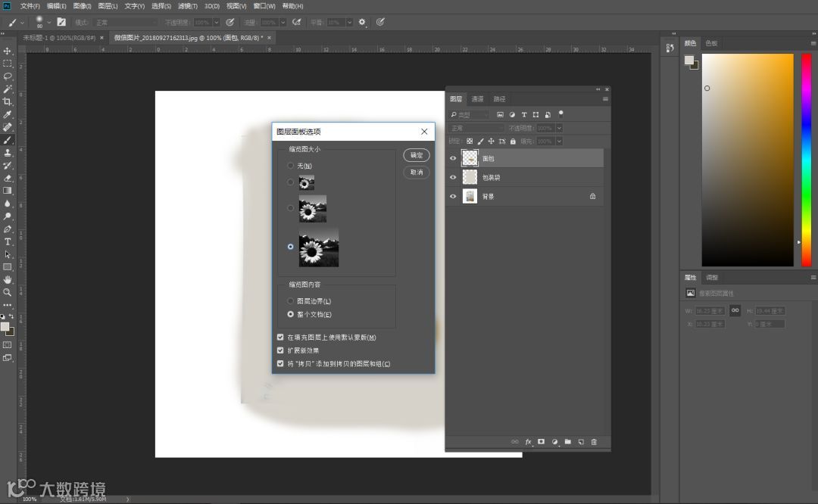Toggle 在填充图层上使用默认蒙版 checkbox
This screenshot has width=818, height=504.
[x=280, y=338]
